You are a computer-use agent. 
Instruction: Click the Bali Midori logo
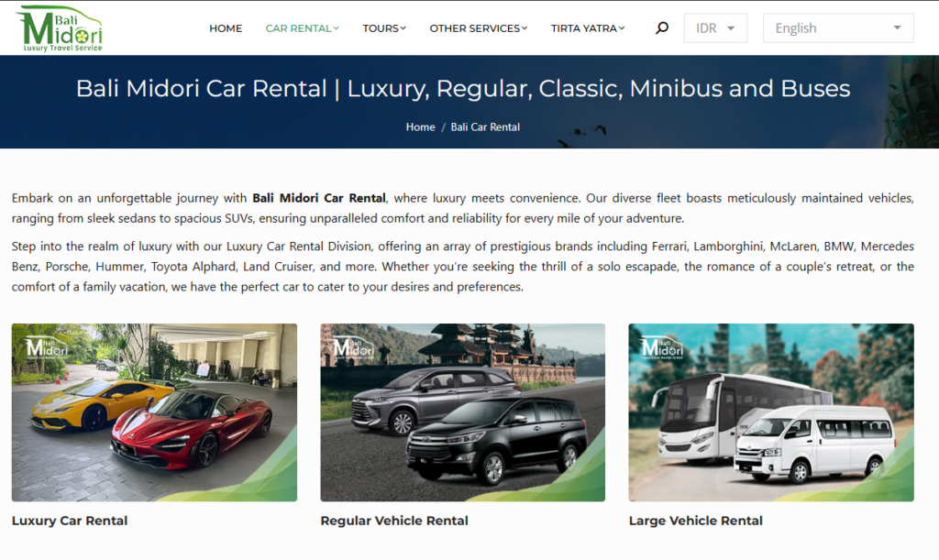(60, 28)
